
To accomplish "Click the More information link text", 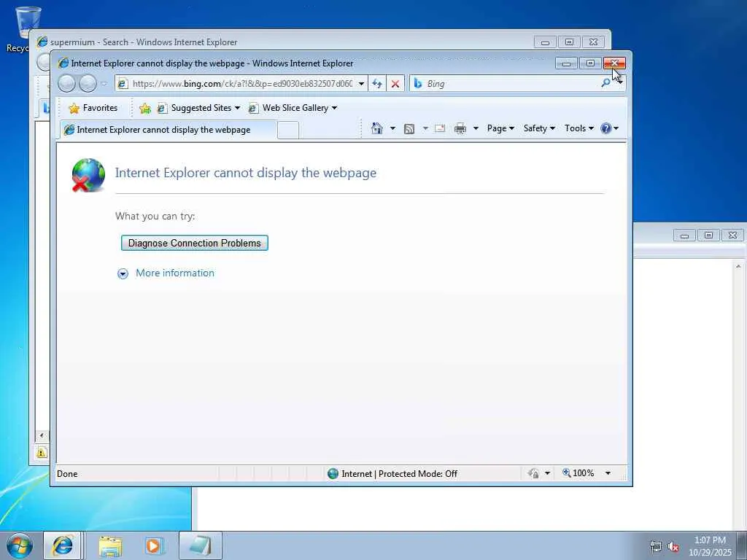I will pyautogui.click(x=175, y=273).
